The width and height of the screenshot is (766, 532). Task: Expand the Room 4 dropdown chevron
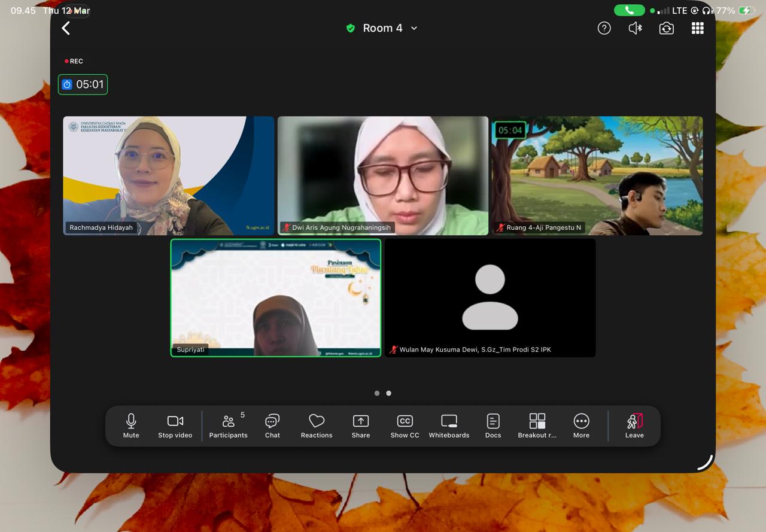(414, 28)
